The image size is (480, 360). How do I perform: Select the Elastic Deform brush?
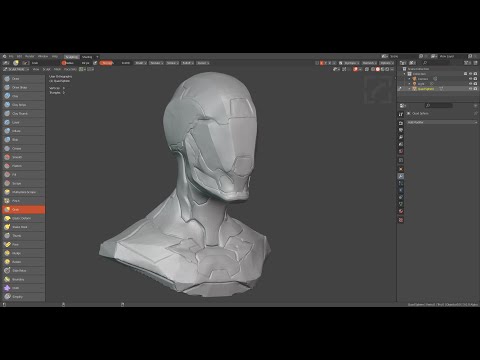click(x=23, y=218)
